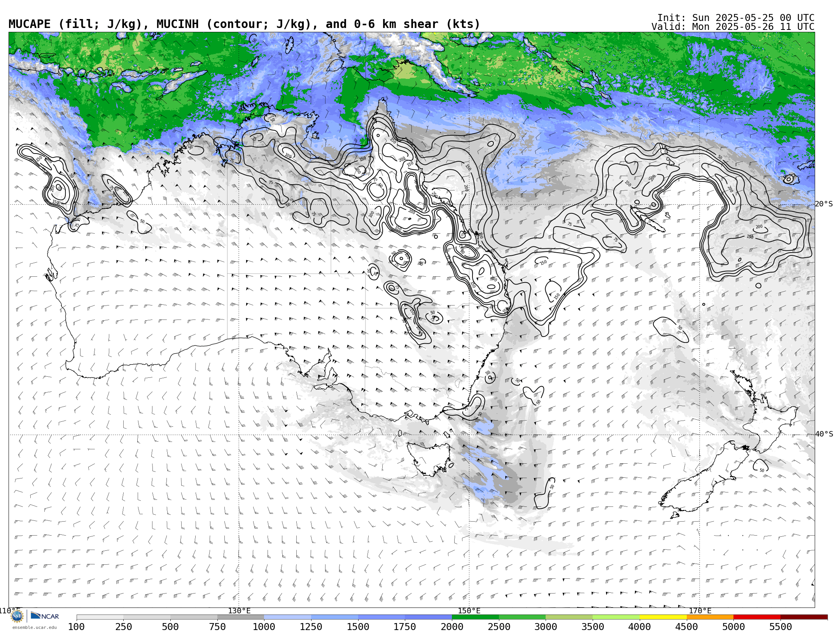The width and height of the screenshot is (840, 632).
Task: Pick the grey 500–750 colorbar swatch
Action: pos(194,617)
